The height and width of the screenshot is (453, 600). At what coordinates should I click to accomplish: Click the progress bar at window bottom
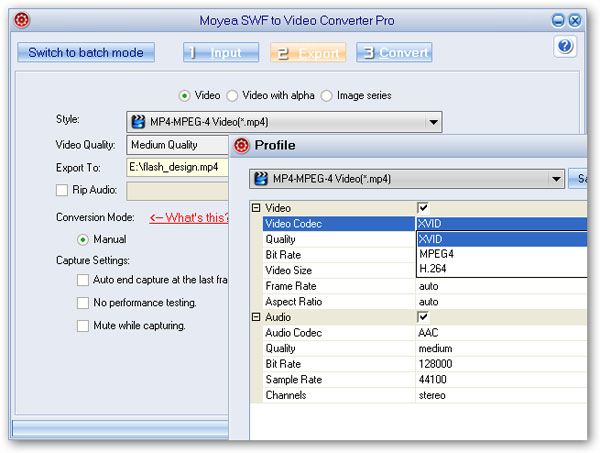click(120, 429)
